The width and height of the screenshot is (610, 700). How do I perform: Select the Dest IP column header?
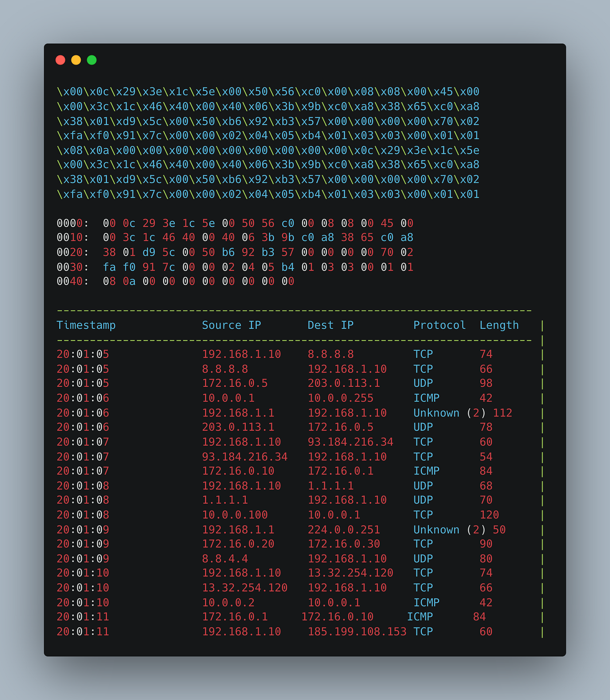(x=330, y=325)
